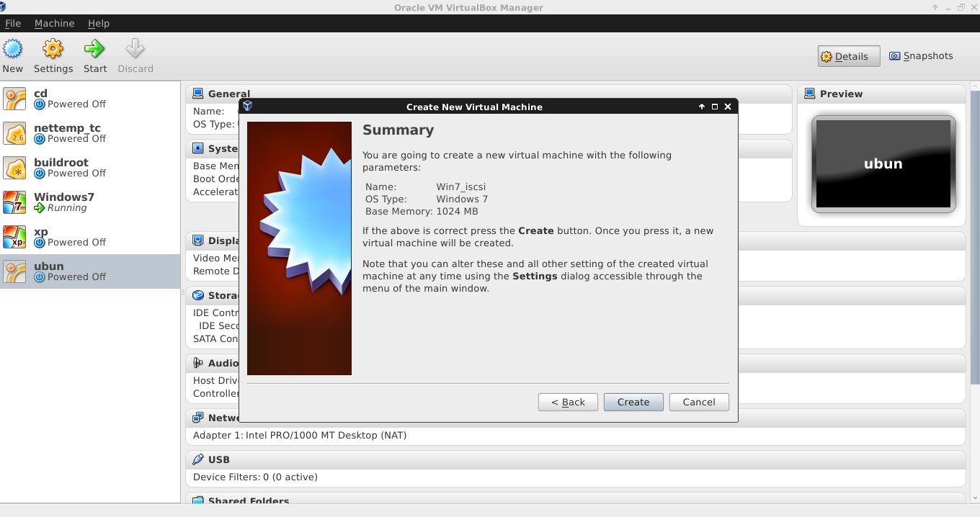Click the Adapter 1 Intel PRO/1000 text

[x=300, y=435]
